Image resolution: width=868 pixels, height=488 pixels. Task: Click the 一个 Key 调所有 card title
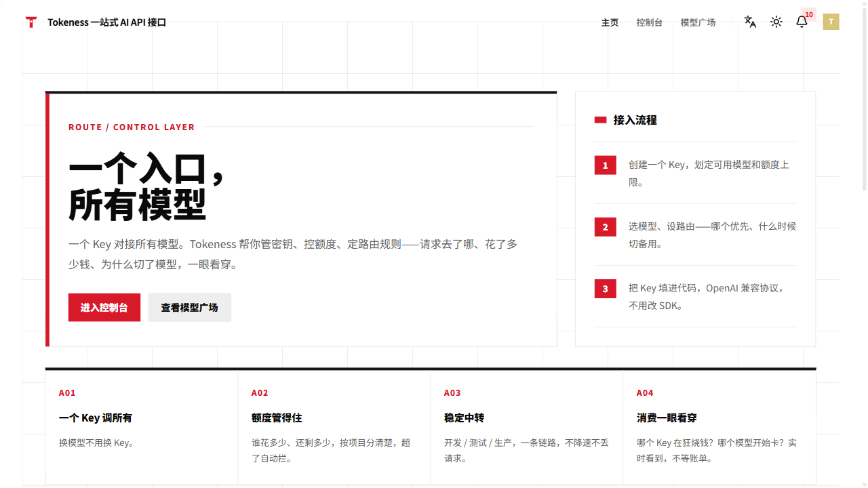[96, 418]
